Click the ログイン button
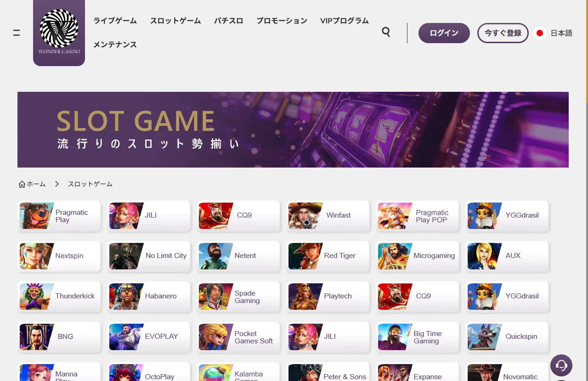The height and width of the screenshot is (381, 588). pos(444,33)
